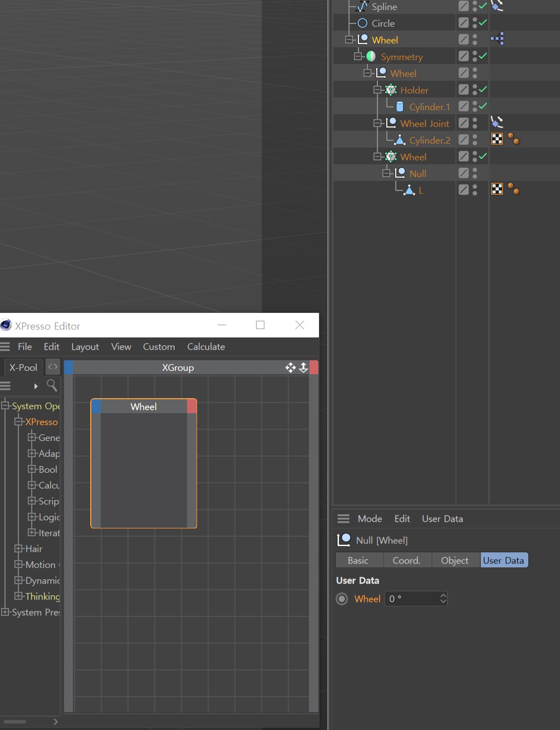
Task: Click the XPresso tag on top Wheel null
Action: click(x=497, y=39)
